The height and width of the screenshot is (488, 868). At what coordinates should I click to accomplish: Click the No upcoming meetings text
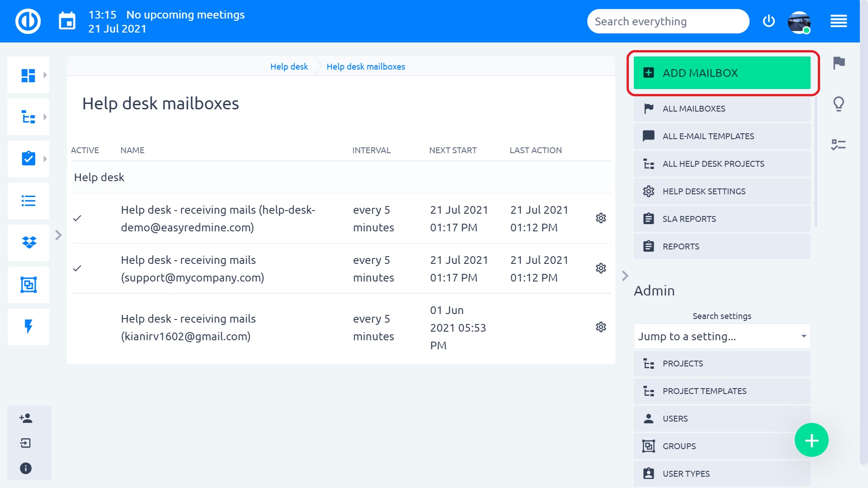pos(185,14)
